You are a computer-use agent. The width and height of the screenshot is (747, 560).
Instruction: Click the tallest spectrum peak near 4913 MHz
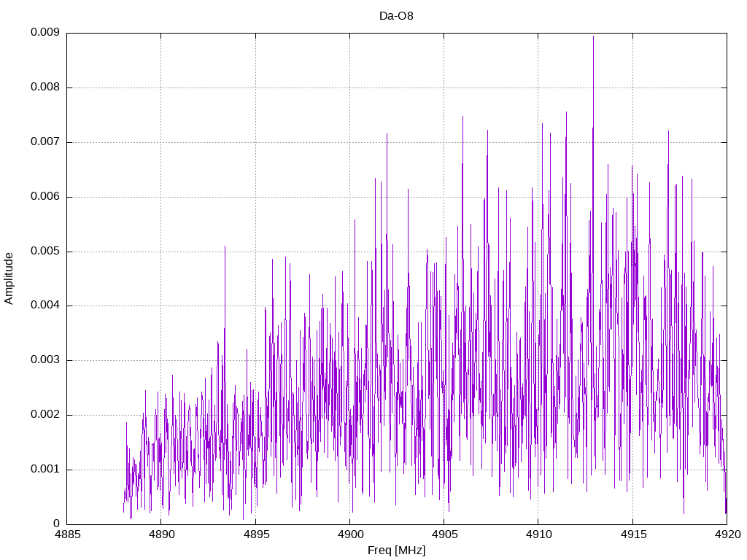coord(593,37)
